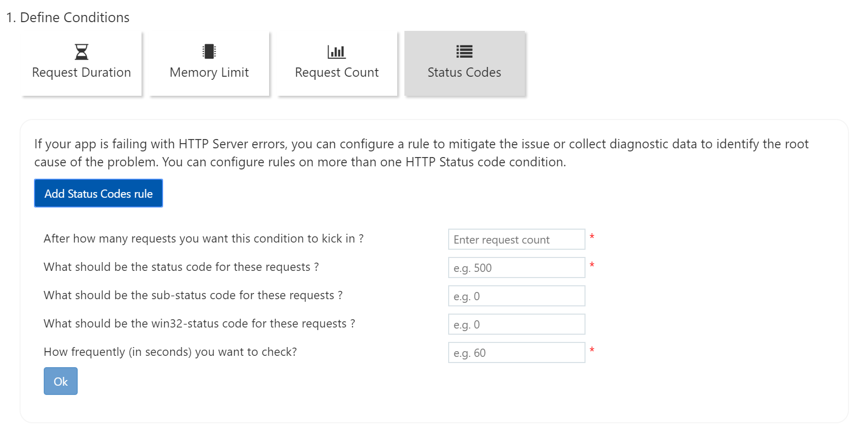Click the status code field showing e.g. 500

[x=516, y=268]
